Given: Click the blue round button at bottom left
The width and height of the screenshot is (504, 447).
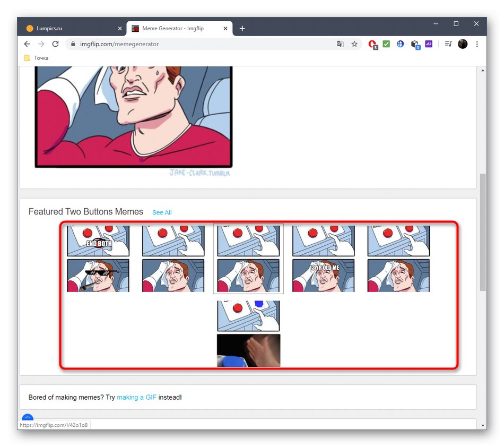Looking at the screenshot, I should (28, 417).
